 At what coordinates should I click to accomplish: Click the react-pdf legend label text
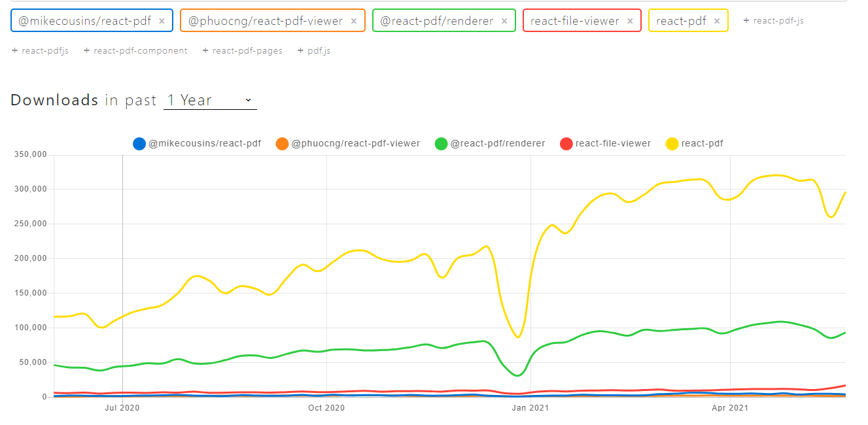[702, 144]
